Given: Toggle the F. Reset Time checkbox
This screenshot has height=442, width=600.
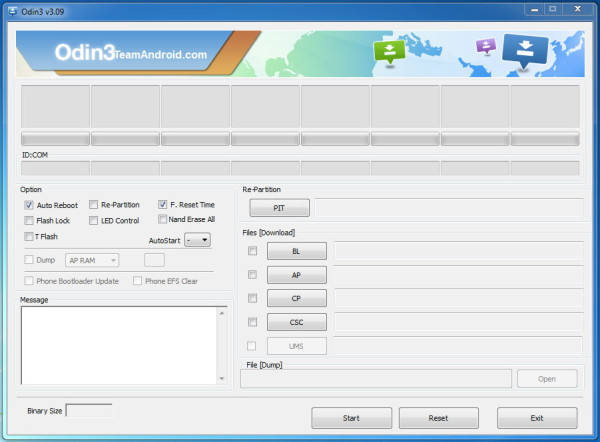Looking at the screenshot, I should (163, 204).
